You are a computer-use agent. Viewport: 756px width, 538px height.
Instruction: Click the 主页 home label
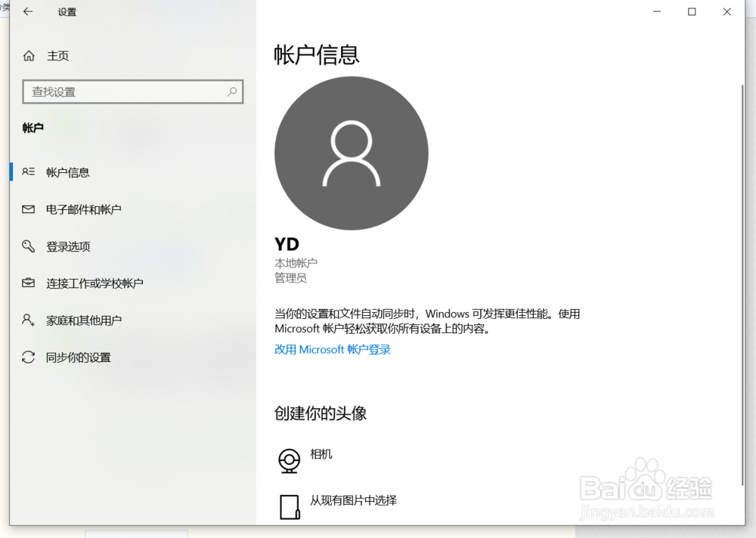coord(58,56)
